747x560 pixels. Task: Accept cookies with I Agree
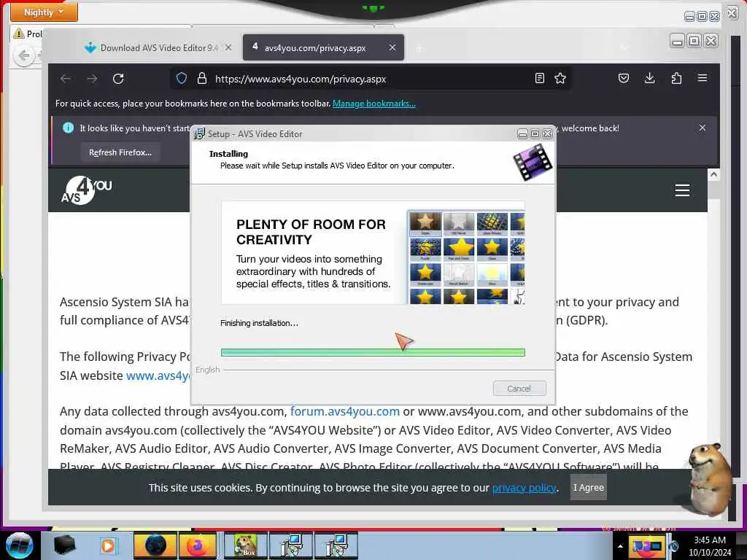point(589,488)
